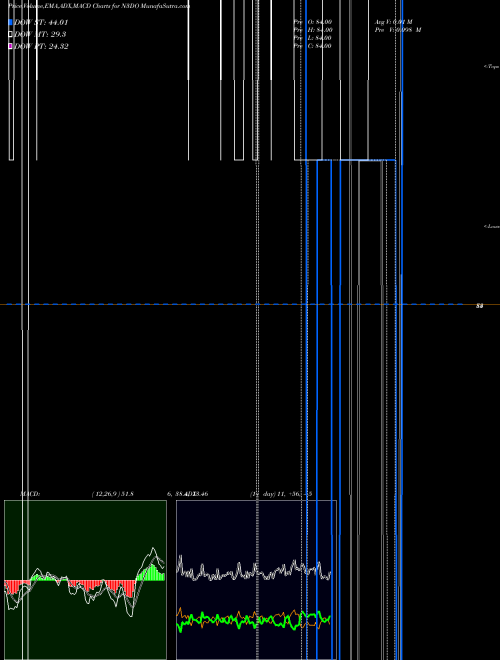Click the white ADX line in the ADX panel
The width and height of the screenshot is (500, 660).
pos(254,570)
